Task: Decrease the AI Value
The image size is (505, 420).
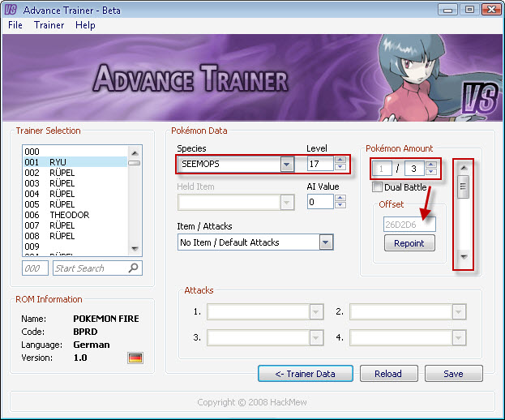Action: click(x=340, y=205)
